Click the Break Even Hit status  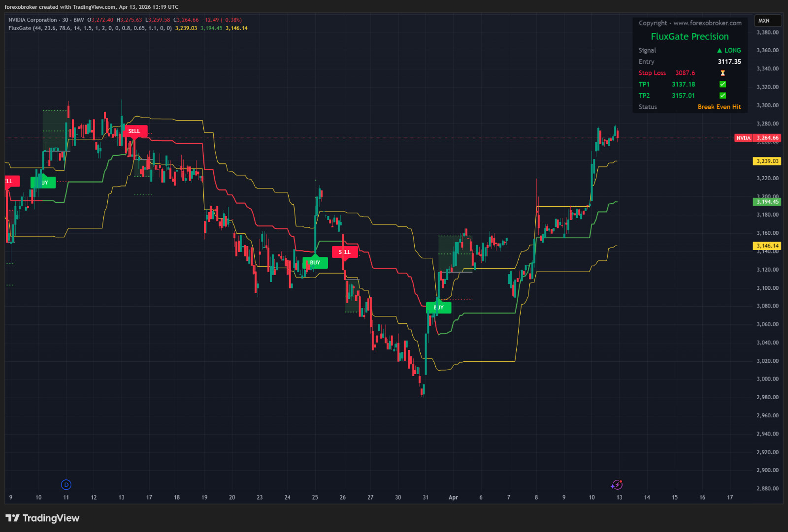pos(719,107)
